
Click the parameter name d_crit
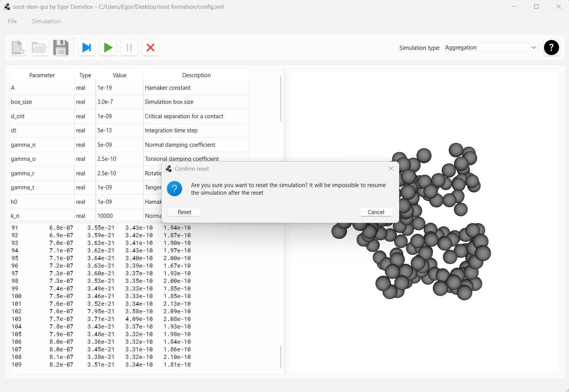[x=17, y=116]
